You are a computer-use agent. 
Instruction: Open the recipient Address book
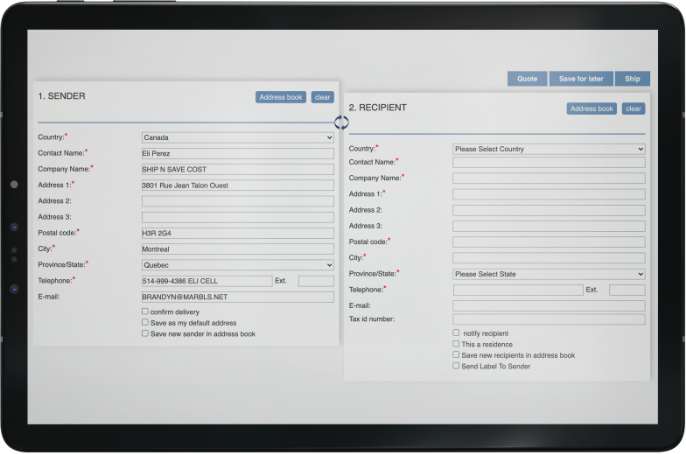(592, 108)
